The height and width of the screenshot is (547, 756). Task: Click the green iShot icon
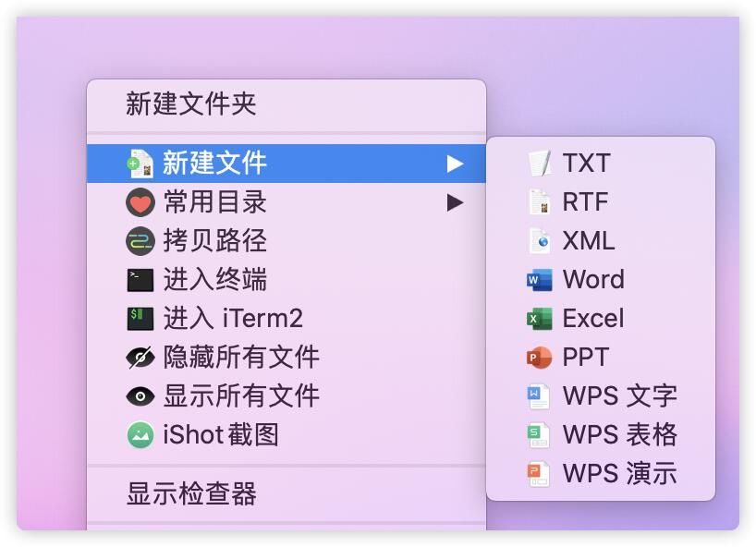[x=140, y=435]
